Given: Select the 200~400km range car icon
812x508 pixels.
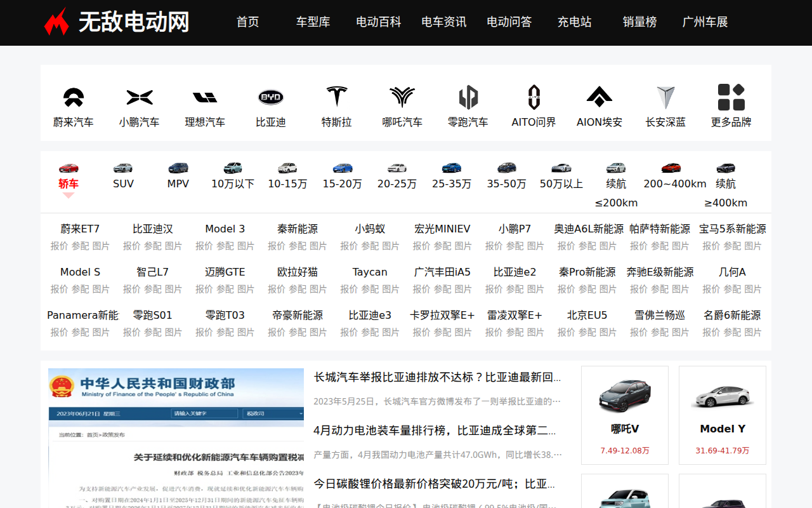Looking at the screenshot, I should 671,168.
